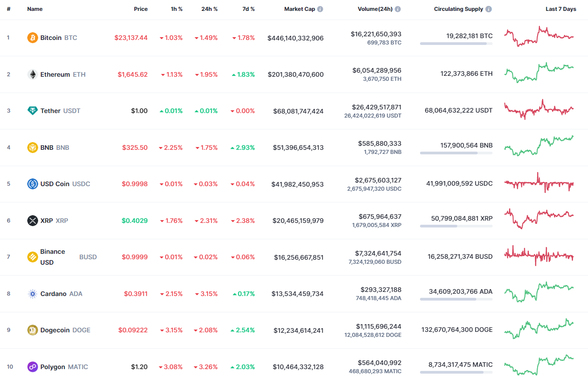Click the BNB logo icon
Viewport: 588px width, 380px height.
(x=32, y=148)
